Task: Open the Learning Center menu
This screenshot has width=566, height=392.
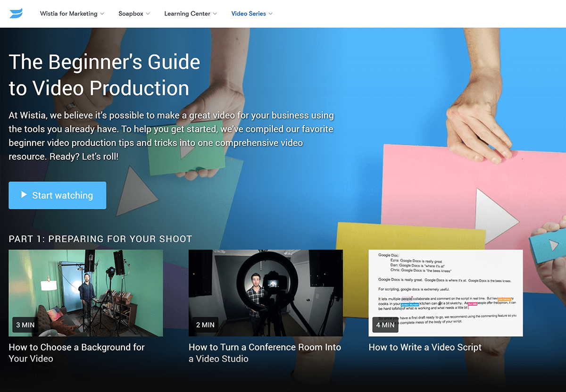Action: click(x=191, y=14)
